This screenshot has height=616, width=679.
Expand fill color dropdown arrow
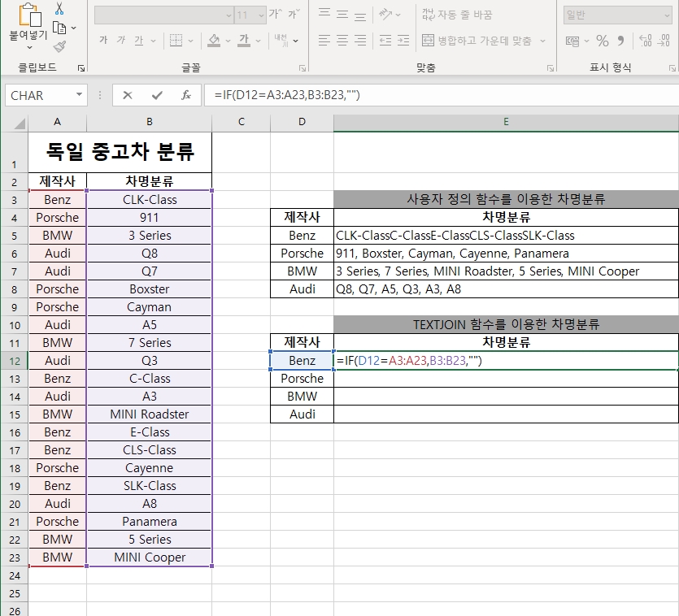pos(229,41)
